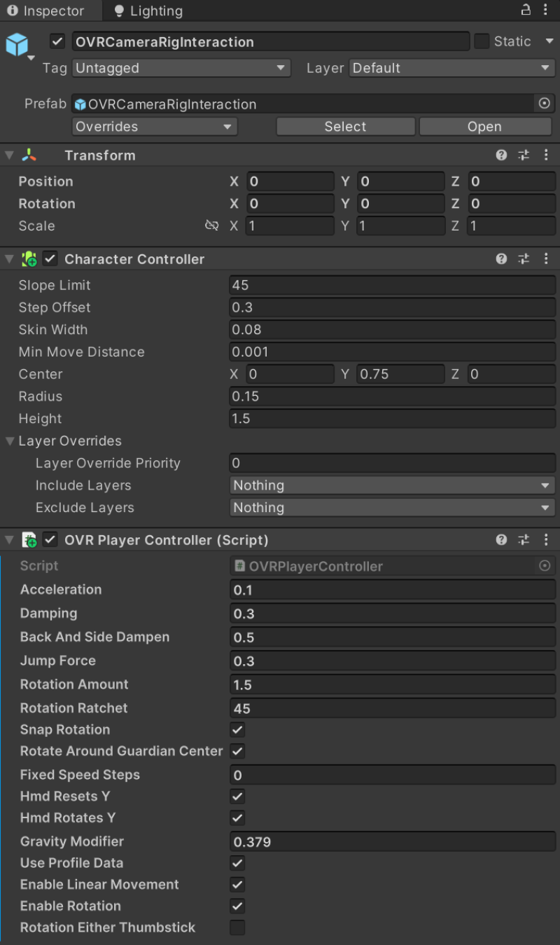Click the OVR Player Controller script icon
560x945 pixels.
[29, 539]
